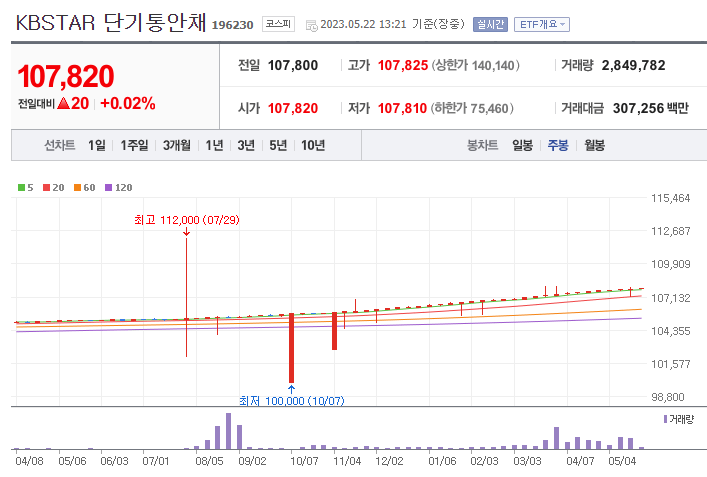Click the clock icon beside the timestamp
Image resolution: width=707 pixels, height=477 pixels.
310,24
